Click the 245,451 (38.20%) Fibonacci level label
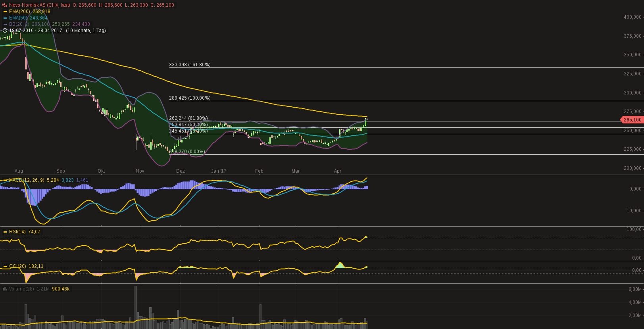The width and height of the screenshot is (644, 329). point(188,131)
